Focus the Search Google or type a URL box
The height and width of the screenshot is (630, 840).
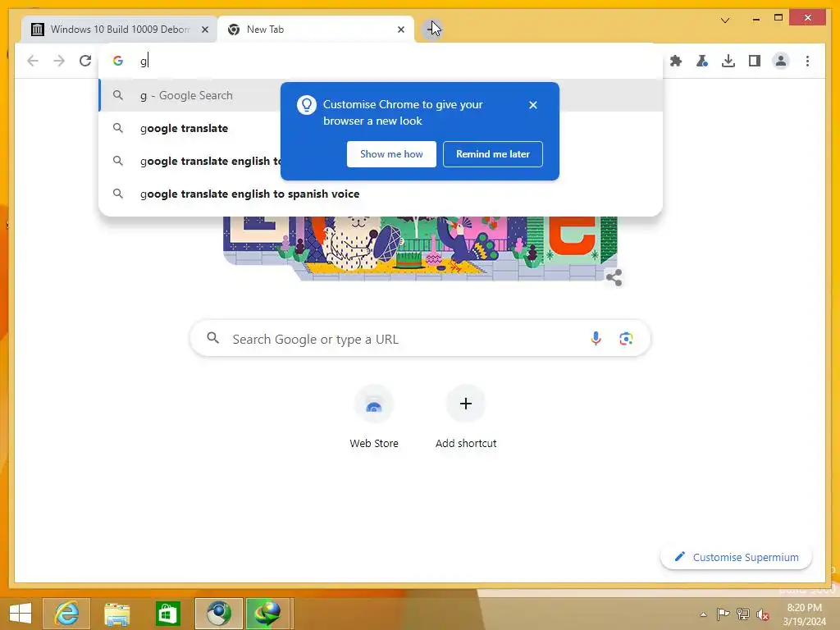[420, 339]
